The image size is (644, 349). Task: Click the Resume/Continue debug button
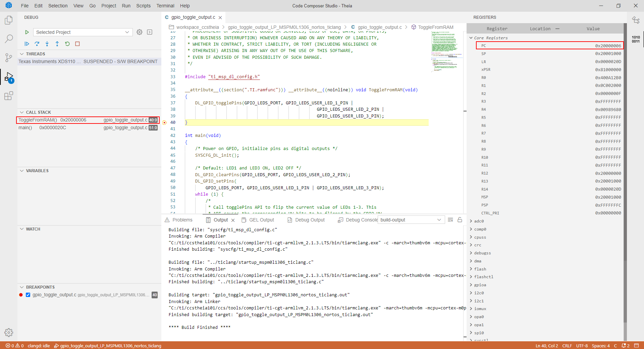click(x=27, y=44)
